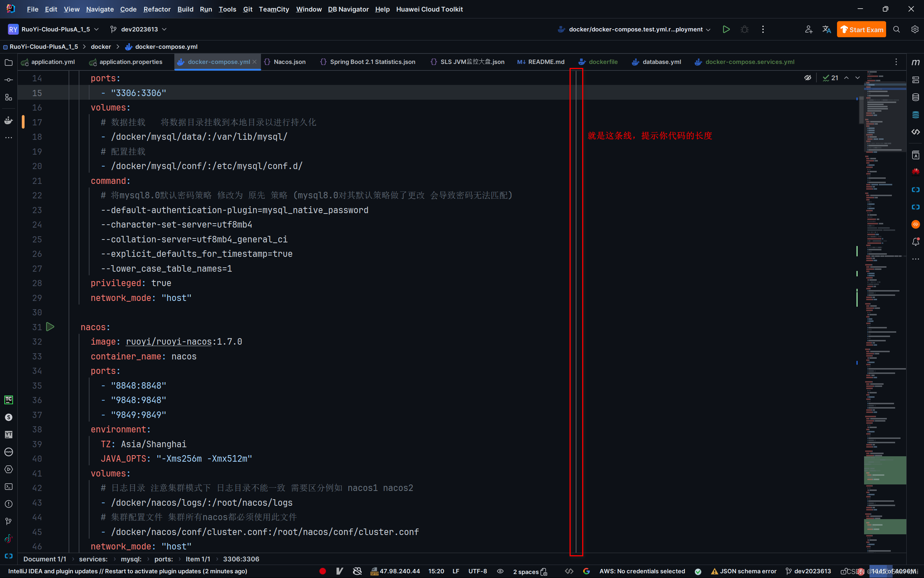The width and height of the screenshot is (924, 578).
Task: Jump to next highlighted problem down arrow
Action: pos(858,78)
